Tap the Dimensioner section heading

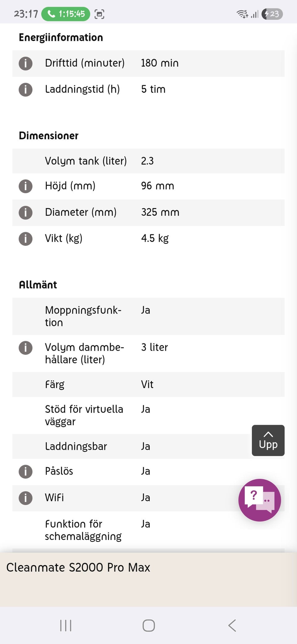(49, 136)
